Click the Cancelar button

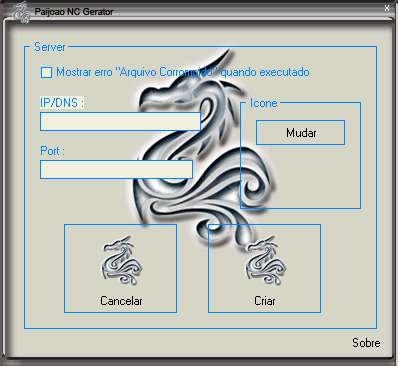tap(120, 269)
